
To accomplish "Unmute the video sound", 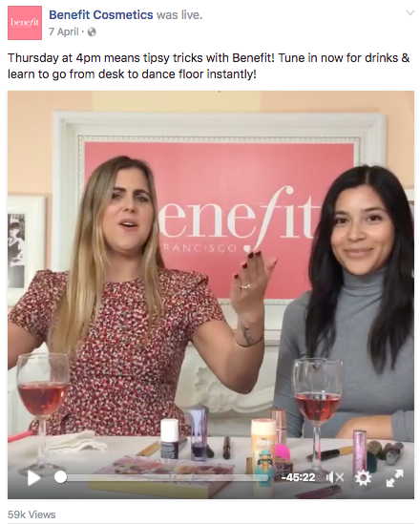I will pos(335,477).
